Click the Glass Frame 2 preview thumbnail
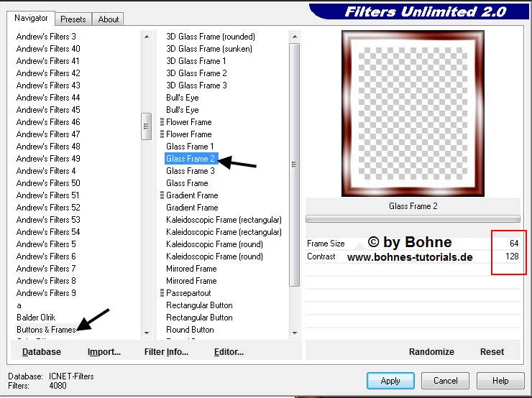 pyautogui.click(x=413, y=113)
